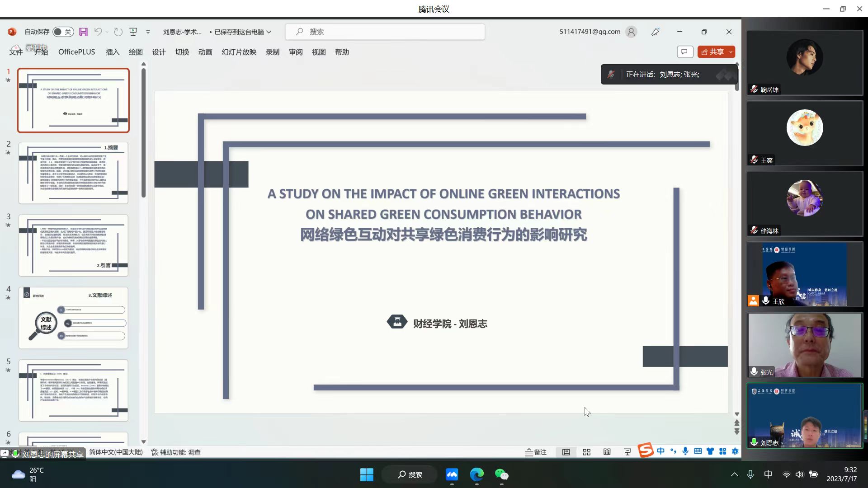The image size is (868, 488).
Task: Switch to reading view icon
Action: [x=607, y=452]
